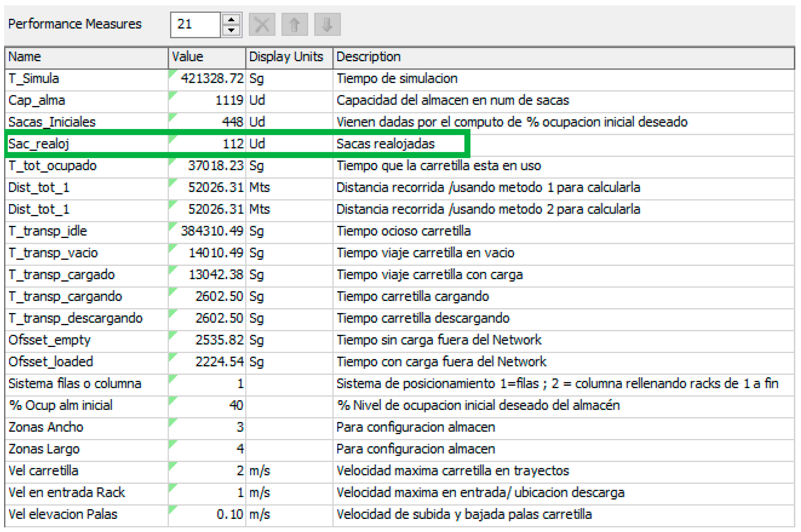Select the T_transp_idle value 384310.49
This screenshot has width=801, height=532.
[x=212, y=231]
